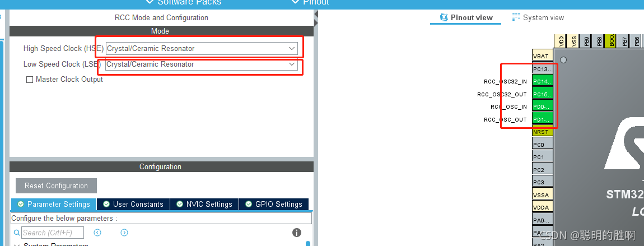Open the High Speed Clock (HSE) dropdown
Viewport: 644px width, 246px height.
pyautogui.click(x=202, y=48)
